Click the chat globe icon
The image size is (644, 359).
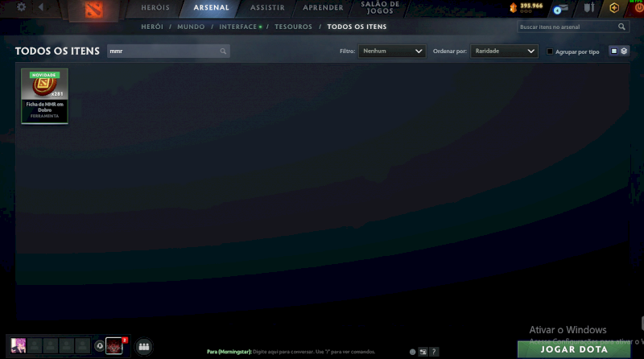coord(412,352)
